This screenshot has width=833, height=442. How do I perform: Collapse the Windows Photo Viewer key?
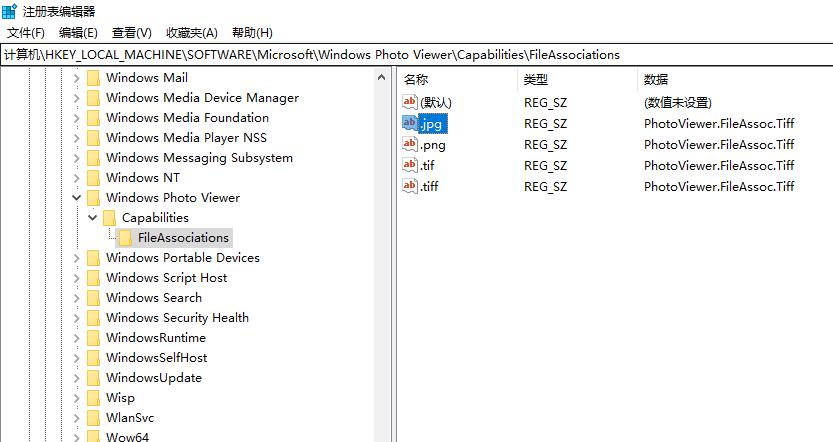(x=76, y=198)
